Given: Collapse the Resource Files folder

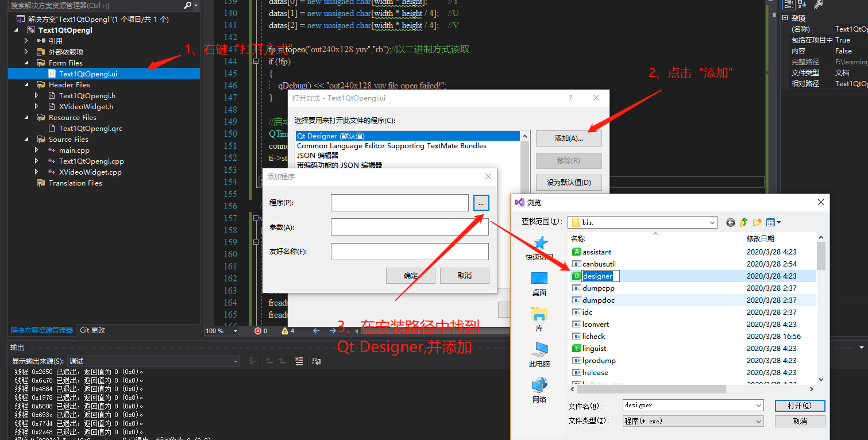Looking at the screenshot, I should 26,117.
